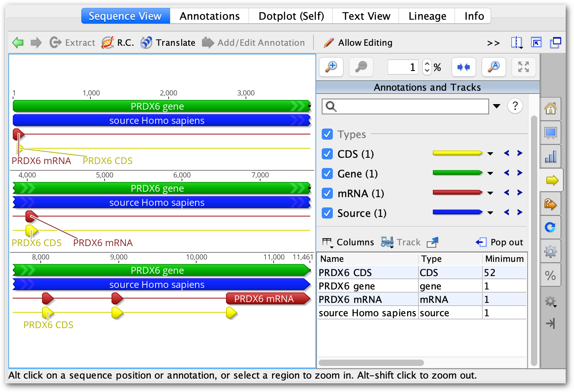This screenshot has width=574, height=392.
Task: Click the green Gene color swatch
Action: click(x=458, y=173)
